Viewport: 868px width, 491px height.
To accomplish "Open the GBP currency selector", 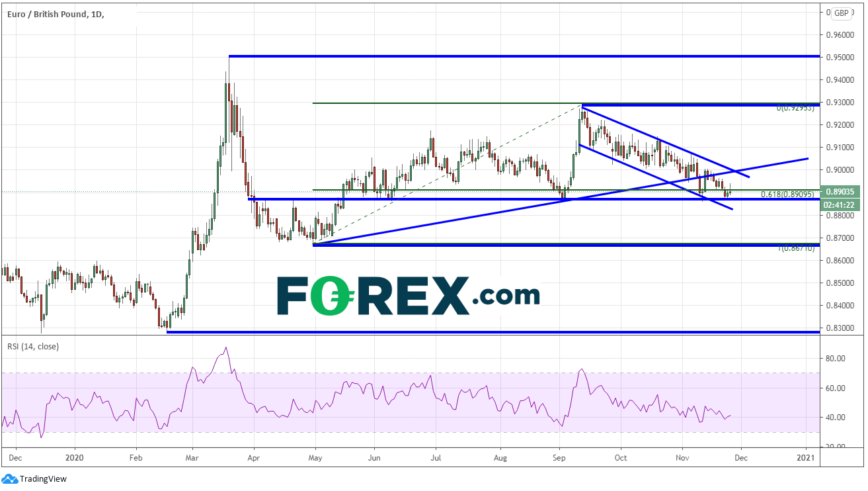I will (842, 13).
